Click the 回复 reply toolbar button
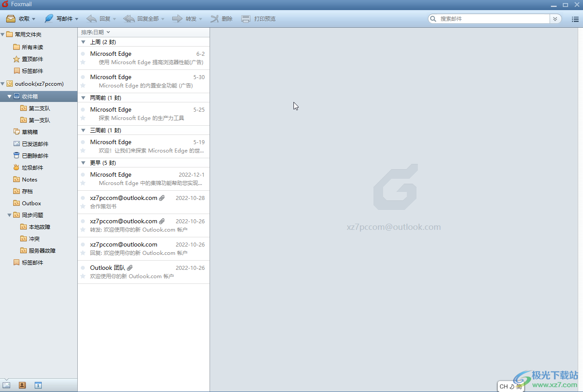Image resolution: width=583 pixels, height=392 pixels. point(98,19)
